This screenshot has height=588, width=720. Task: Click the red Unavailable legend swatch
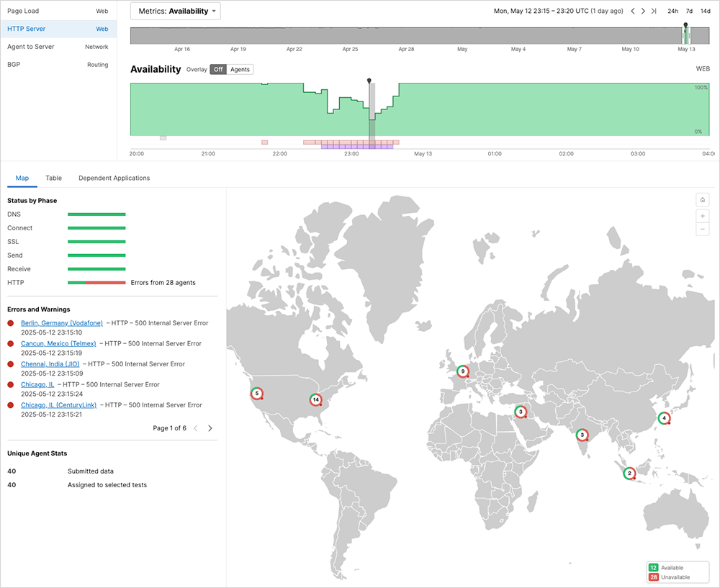[x=654, y=577]
